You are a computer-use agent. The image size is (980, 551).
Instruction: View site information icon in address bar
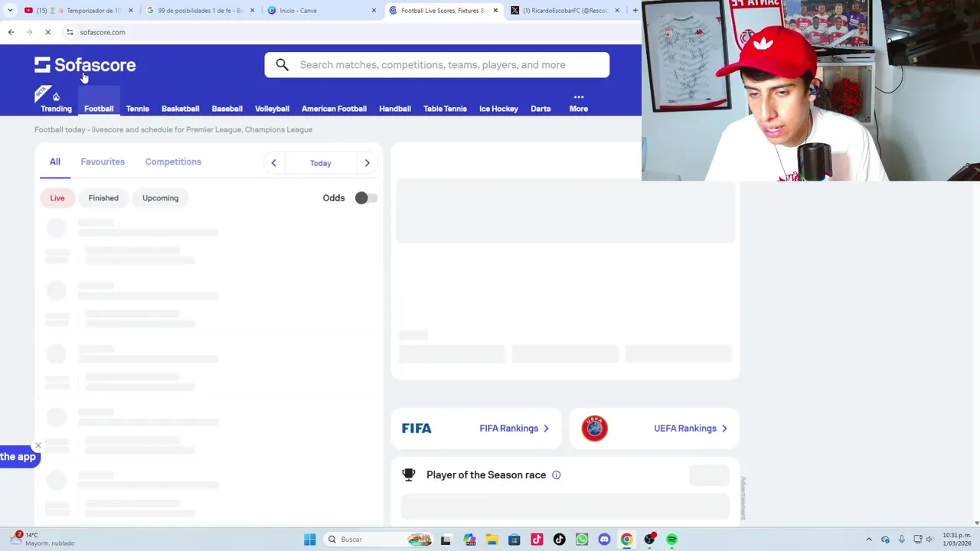pos(70,32)
